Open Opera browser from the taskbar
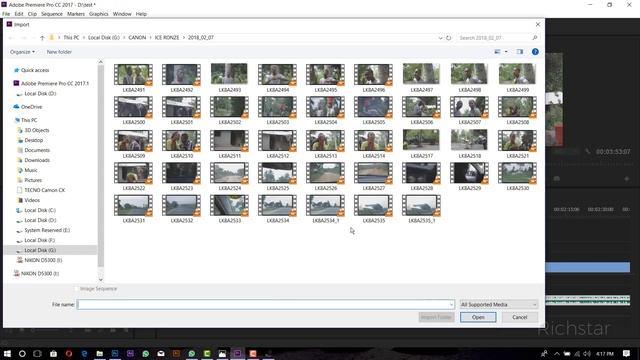The height and width of the screenshot is (360, 640). [69, 353]
